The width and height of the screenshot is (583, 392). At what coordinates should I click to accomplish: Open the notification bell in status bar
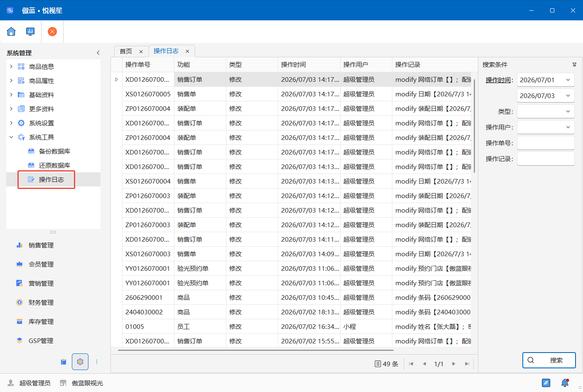(x=565, y=383)
